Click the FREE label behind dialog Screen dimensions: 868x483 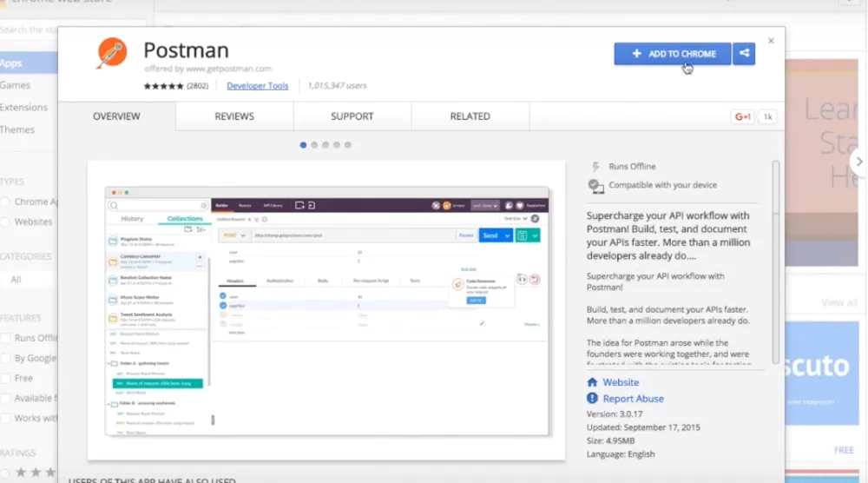tap(845, 450)
